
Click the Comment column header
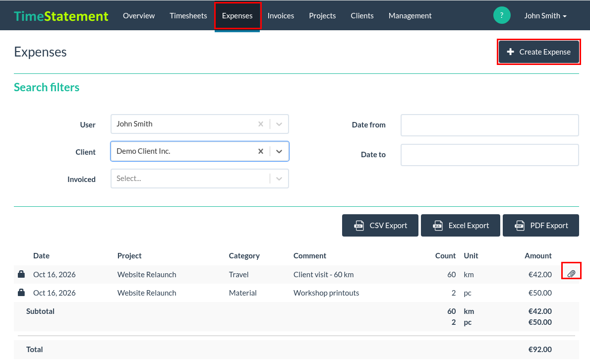click(x=310, y=255)
